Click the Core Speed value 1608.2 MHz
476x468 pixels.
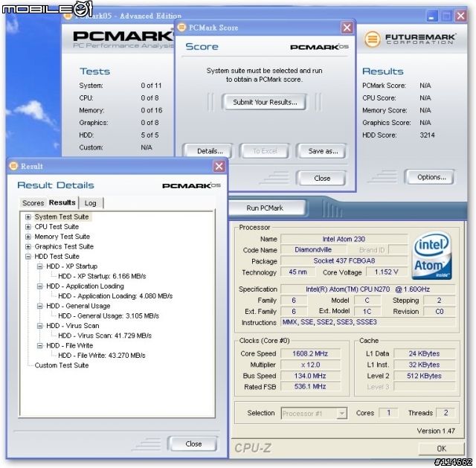pyautogui.click(x=310, y=353)
